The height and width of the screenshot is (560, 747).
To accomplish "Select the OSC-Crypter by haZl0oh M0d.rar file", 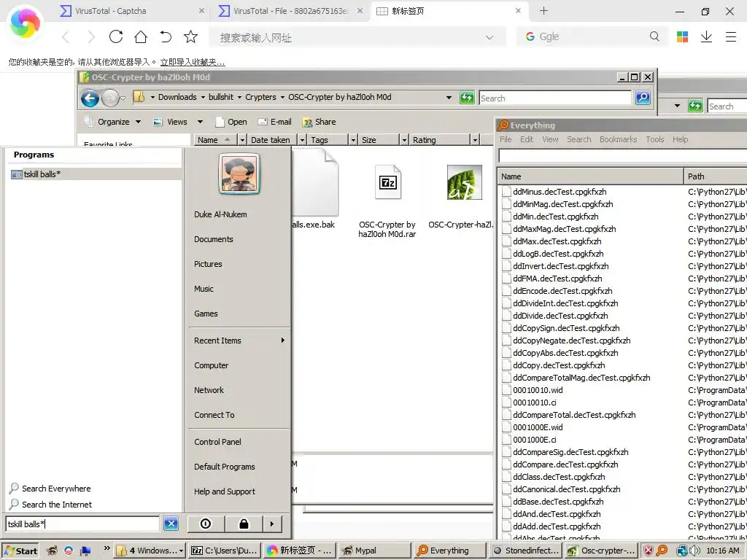I will pos(387,201).
